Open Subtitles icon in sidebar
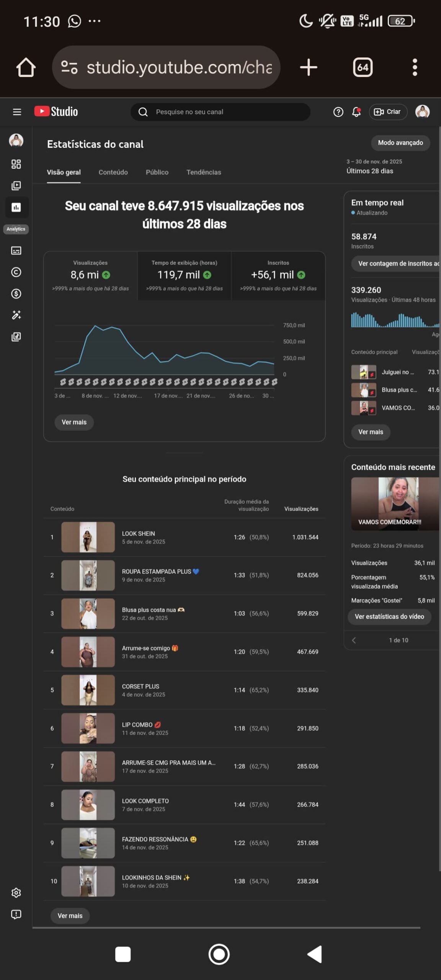 (x=16, y=251)
